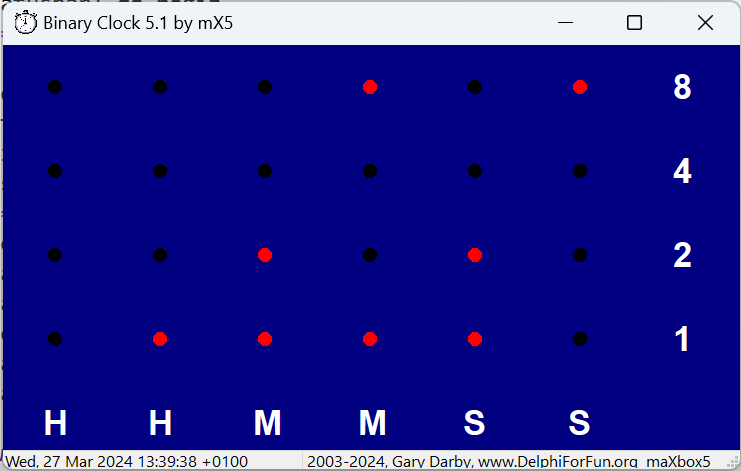Viewport: 741px width, 471px height.
Task: Click the red row 2 dot in first M column
Action: [x=265, y=255]
